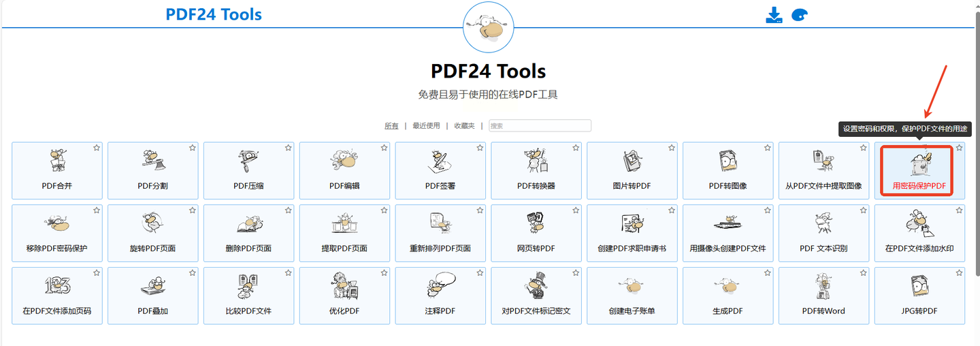Viewport: 980px width, 346px height.
Task: Open the PDF编辑 tool tile
Action: pyautogui.click(x=345, y=171)
